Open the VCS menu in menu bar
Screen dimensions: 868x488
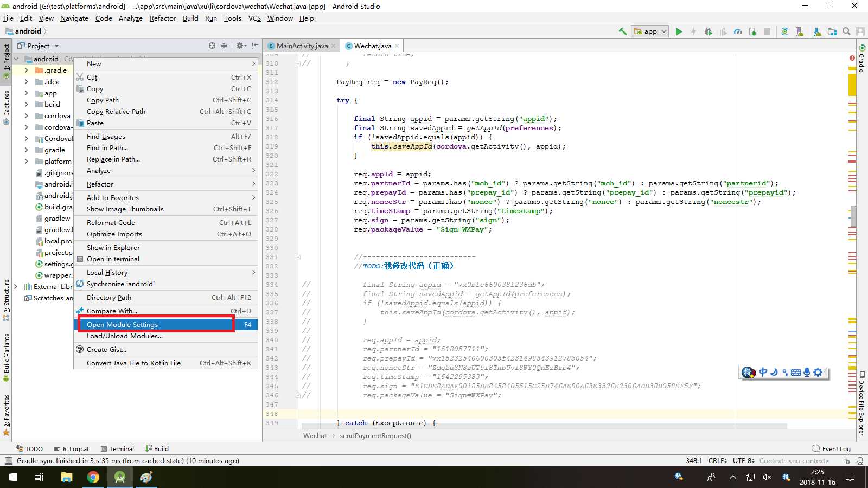[x=254, y=18]
